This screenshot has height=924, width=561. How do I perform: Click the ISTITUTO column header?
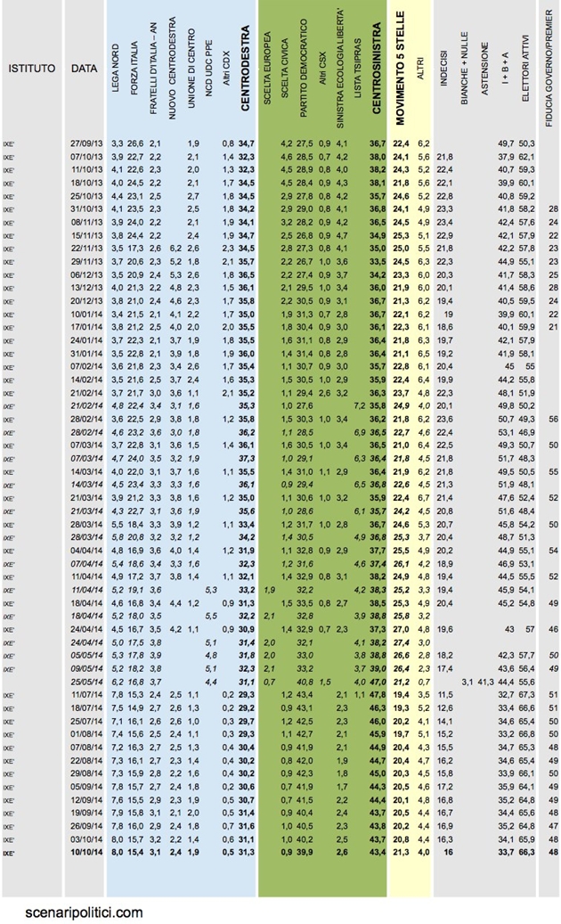pos(32,69)
